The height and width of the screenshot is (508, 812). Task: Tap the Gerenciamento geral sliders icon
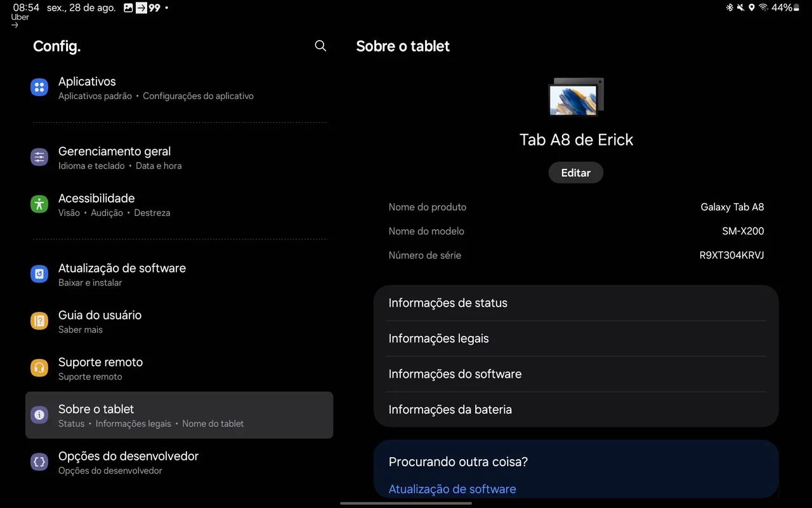pos(39,157)
